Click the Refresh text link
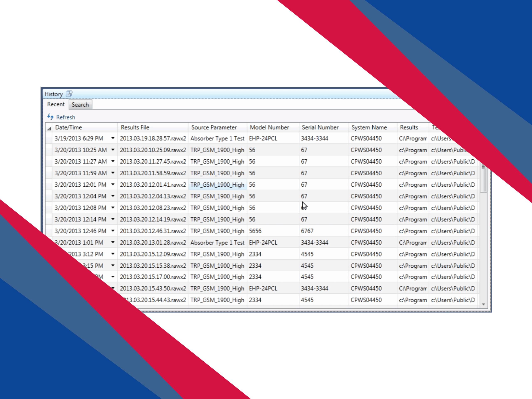The height and width of the screenshot is (399, 532). (65, 117)
